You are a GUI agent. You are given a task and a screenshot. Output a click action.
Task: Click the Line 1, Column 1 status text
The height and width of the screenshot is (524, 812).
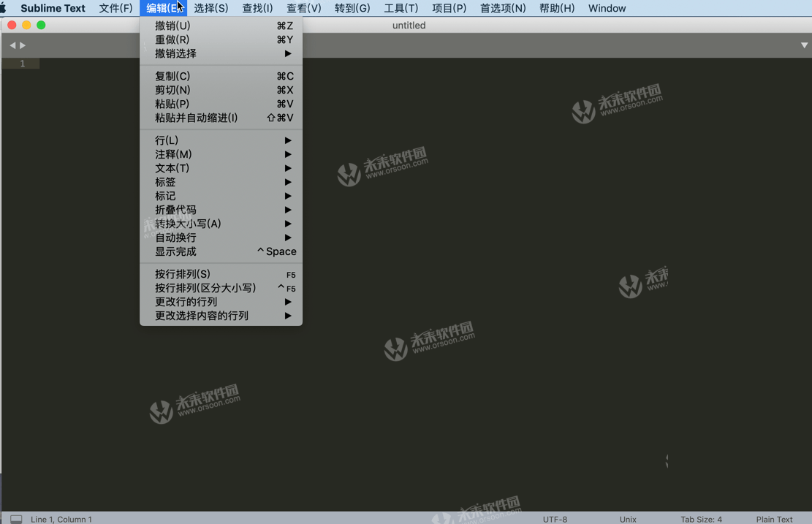coord(61,519)
